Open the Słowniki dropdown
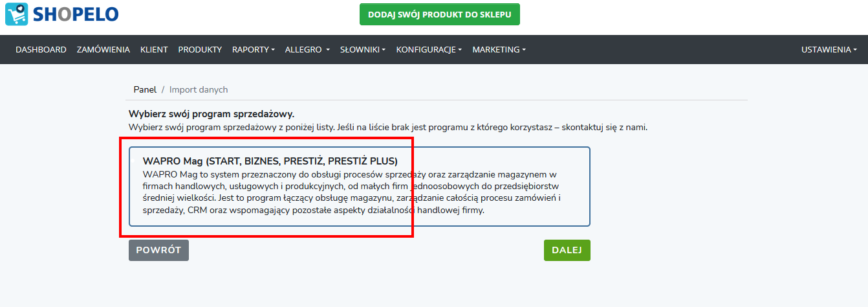868x307 pixels. click(x=363, y=50)
